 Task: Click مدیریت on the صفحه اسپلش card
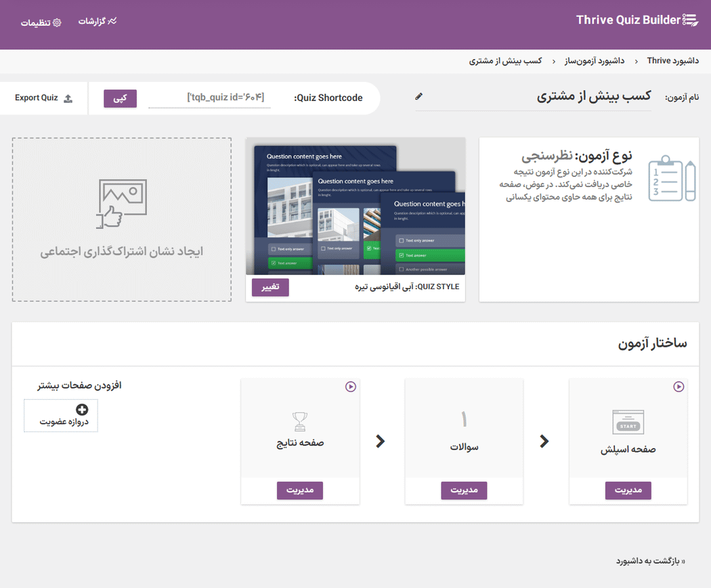pos(628,490)
